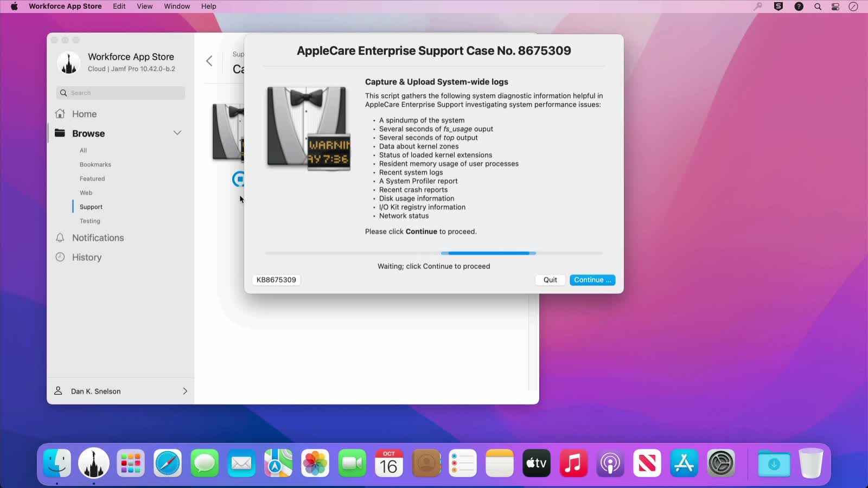Viewport: 868px width, 488px height.
Task: Click the key-shaped menu bar icon
Action: coord(758,7)
